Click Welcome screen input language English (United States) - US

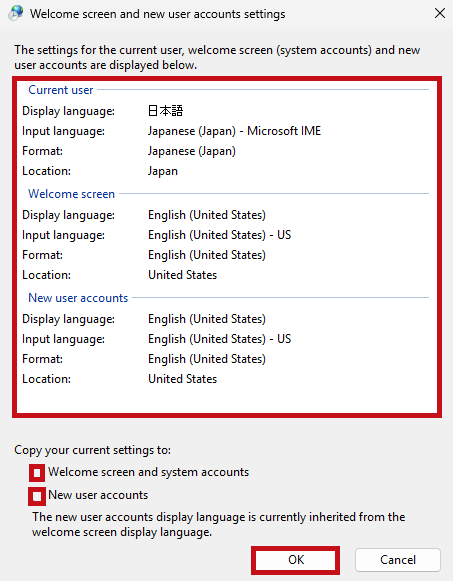click(x=220, y=235)
